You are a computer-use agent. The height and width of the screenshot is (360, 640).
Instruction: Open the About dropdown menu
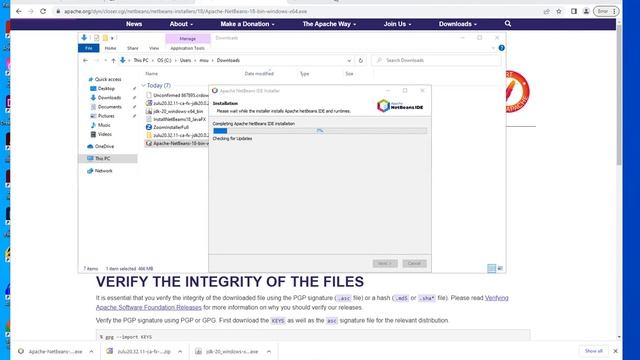(x=181, y=24)
